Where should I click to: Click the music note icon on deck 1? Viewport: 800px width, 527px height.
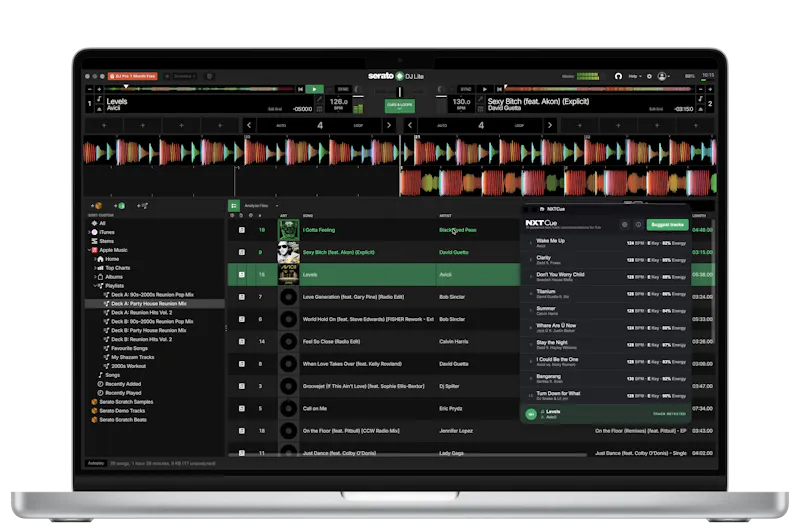[x=99, y=99]
